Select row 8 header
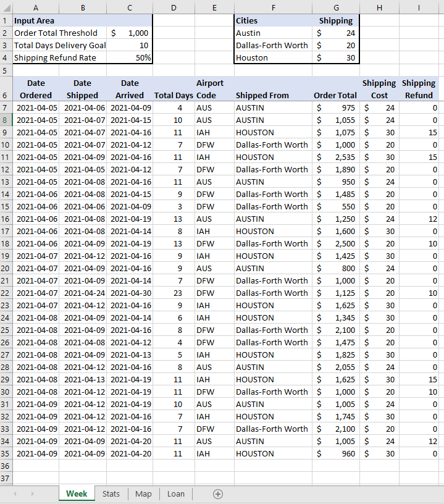This screenshot has height=504, width=444. click(x=5, y=120)
